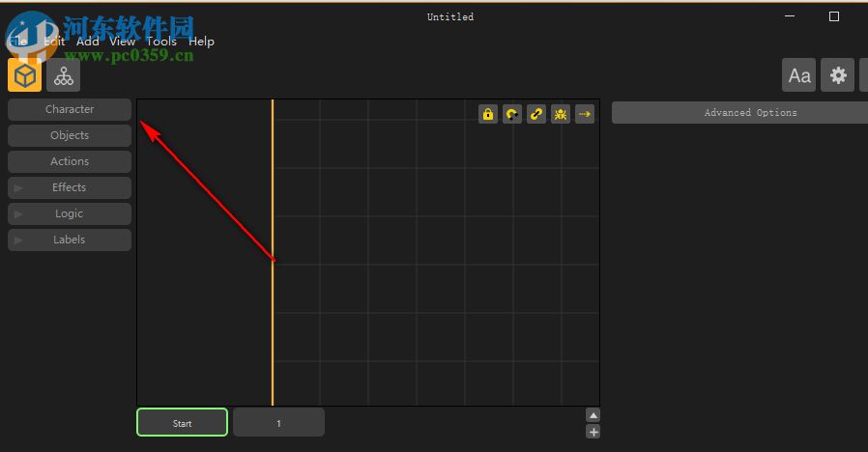This screenshot has width=868, height=452.
Task: Open the Actions panel
Action: (70, 161)
